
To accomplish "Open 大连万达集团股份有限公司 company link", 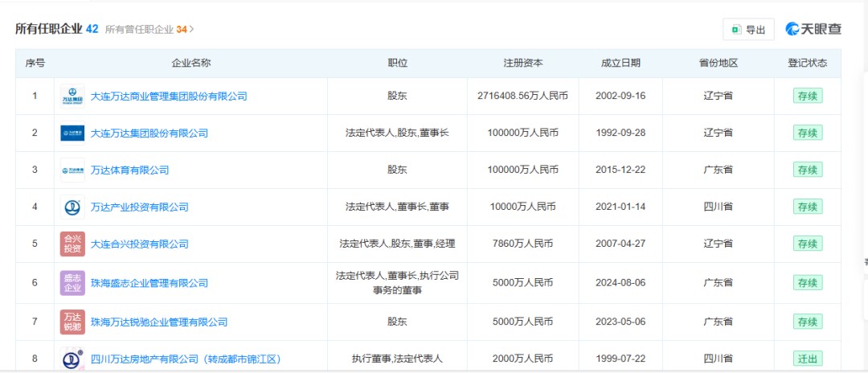I will coord(149,133).
